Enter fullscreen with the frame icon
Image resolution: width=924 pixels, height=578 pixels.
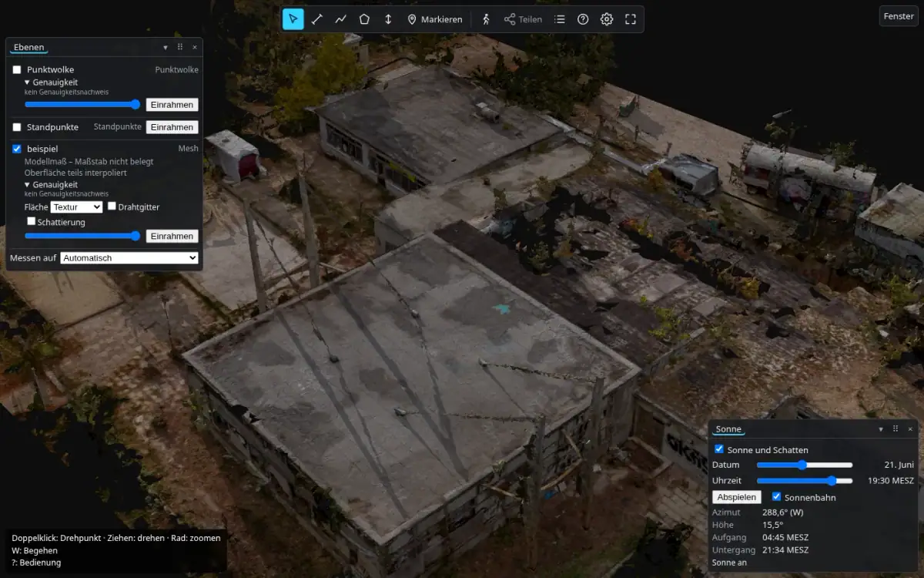coord(631,19)
